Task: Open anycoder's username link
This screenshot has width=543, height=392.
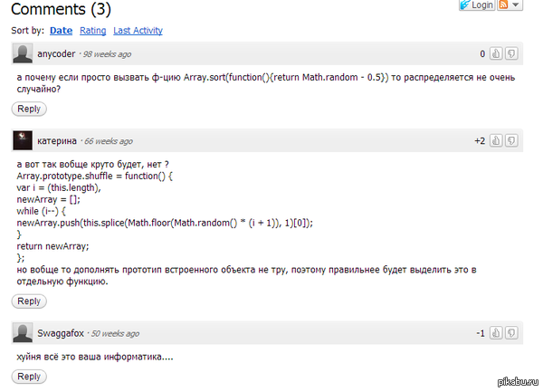Action: (x=56, y=54)
